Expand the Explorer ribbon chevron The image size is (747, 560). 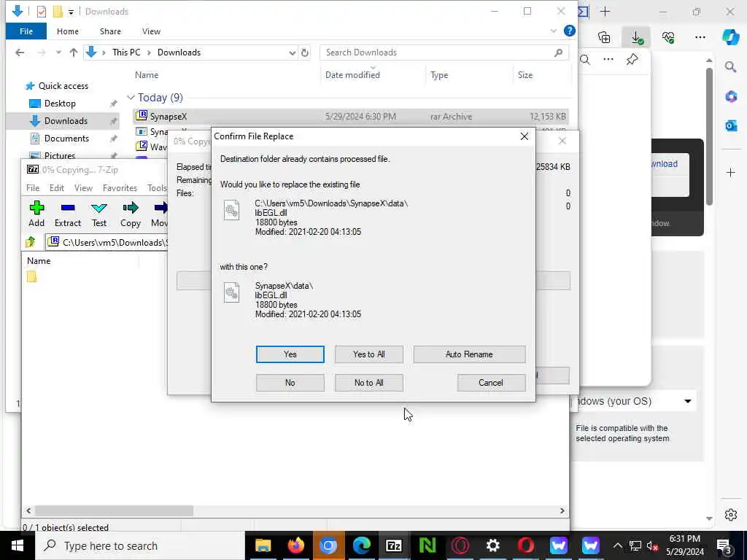point(553,31)
